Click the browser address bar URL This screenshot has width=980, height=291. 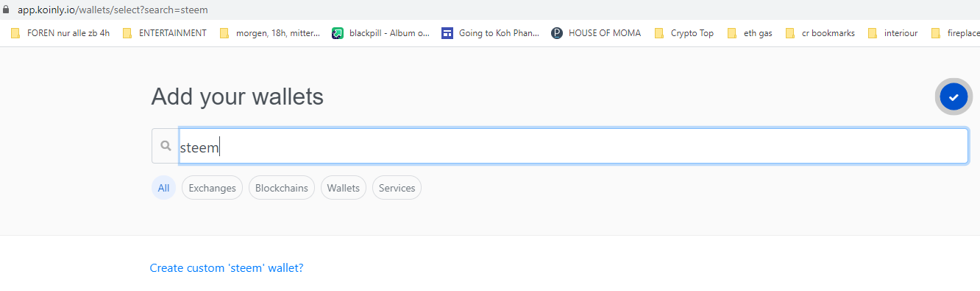pyautogui.click(x=113, y=10)
